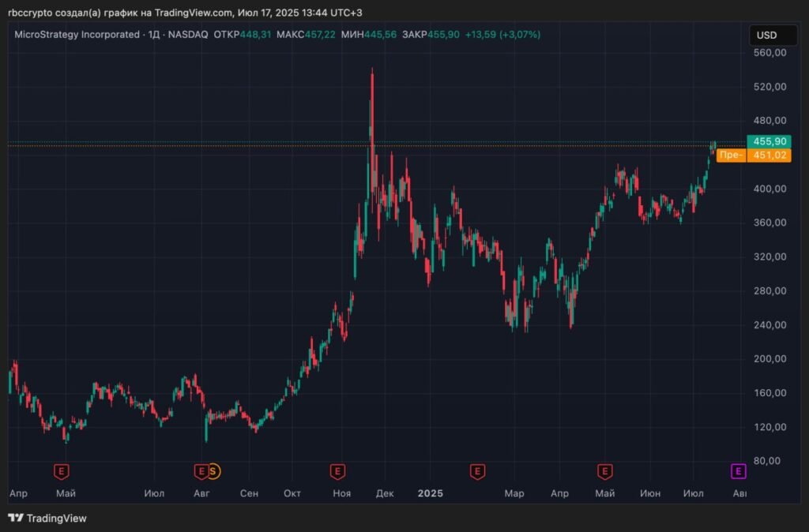809x532 pixels.
Task: Click the red E earnings marker between 2025 and Мар
Action: 477,471
